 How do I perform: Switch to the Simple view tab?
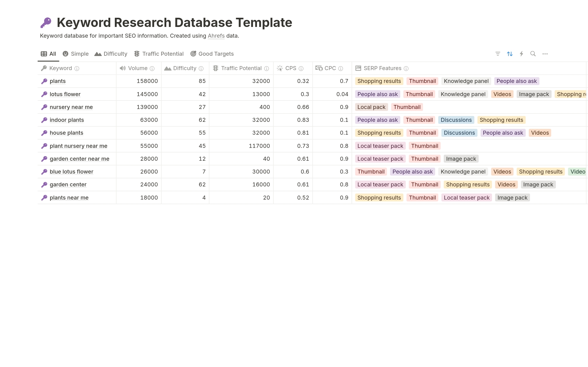(x=75, y=54)
